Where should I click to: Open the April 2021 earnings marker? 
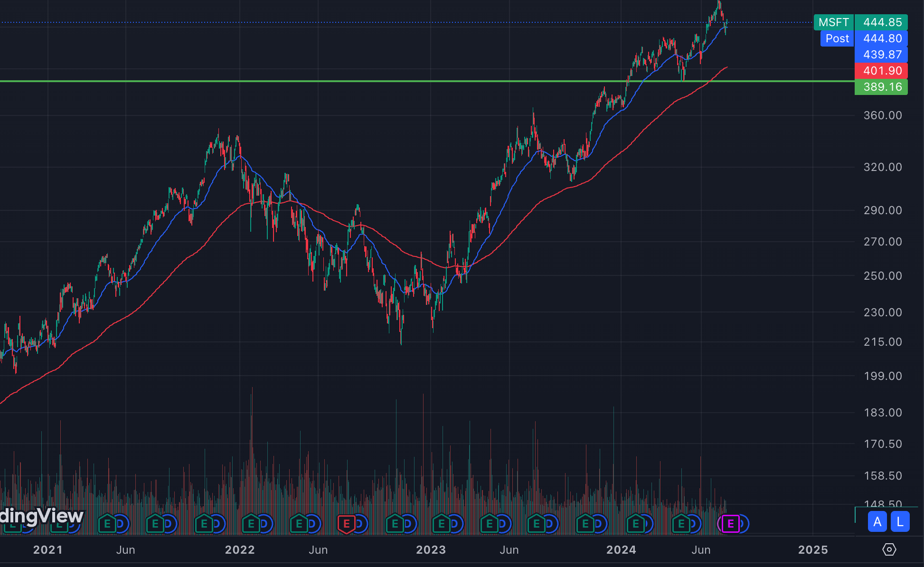(107, 524)
